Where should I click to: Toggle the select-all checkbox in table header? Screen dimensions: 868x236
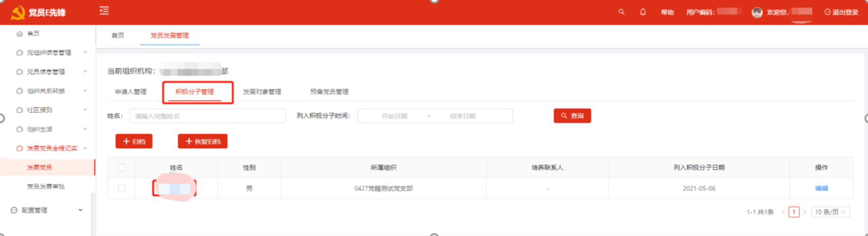[x=122, y=167]
